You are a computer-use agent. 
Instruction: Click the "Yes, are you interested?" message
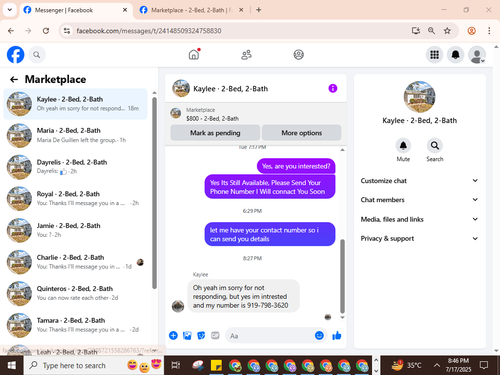296,166
